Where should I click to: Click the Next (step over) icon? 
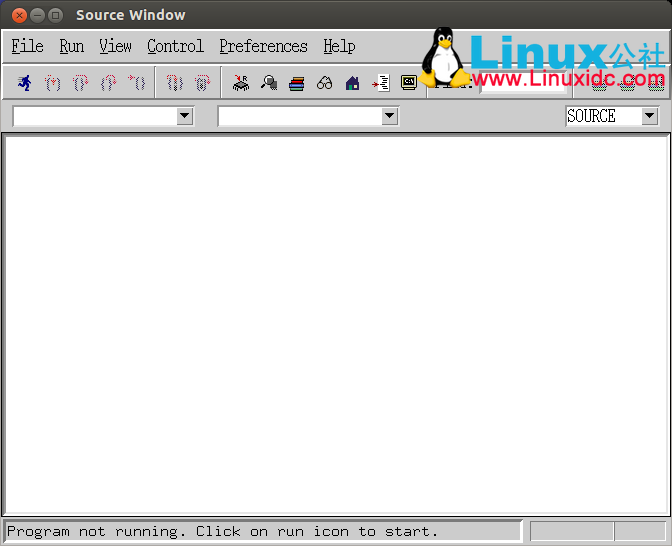[81, 82]
